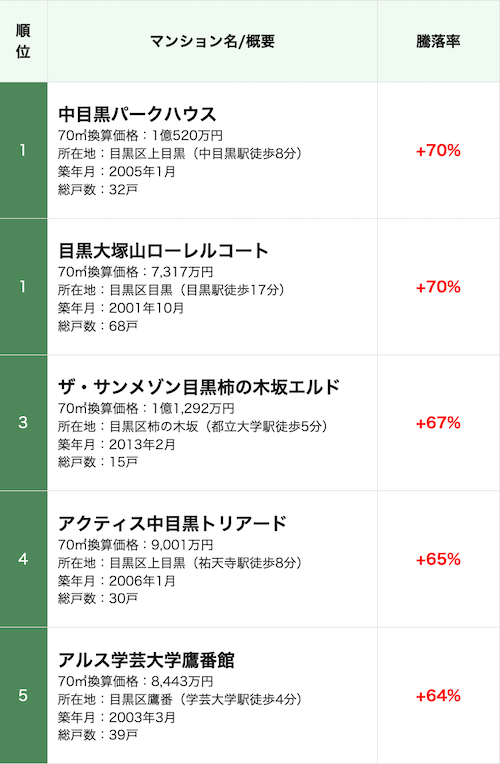Click the 騰落率 column header
Screen dimensions: 500x764
438,41
